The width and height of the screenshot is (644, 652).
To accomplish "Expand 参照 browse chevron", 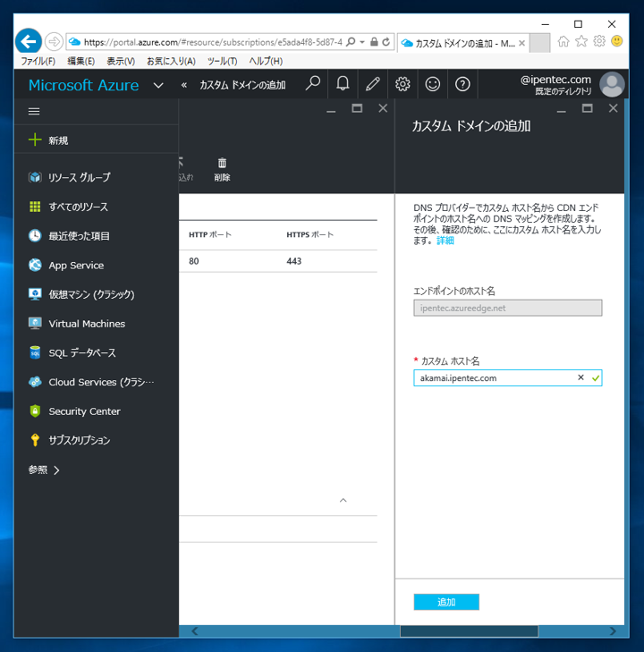I will 57,470.
